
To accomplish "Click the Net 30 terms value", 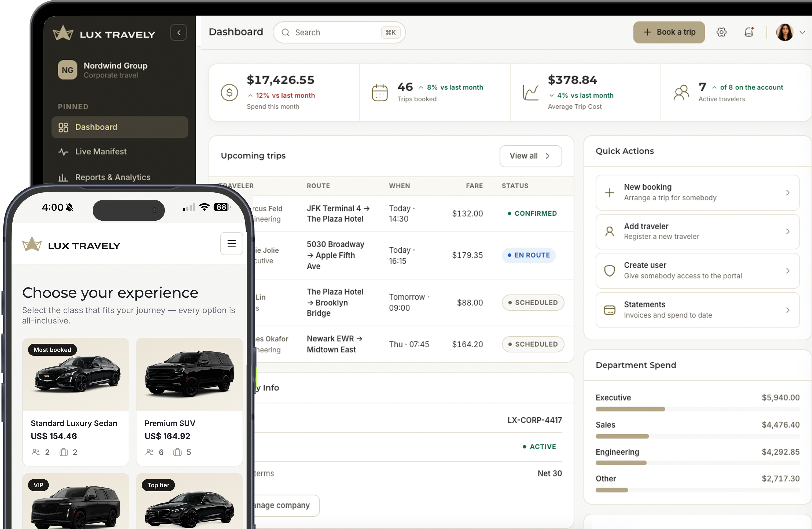I will click(x=549, y=473).
